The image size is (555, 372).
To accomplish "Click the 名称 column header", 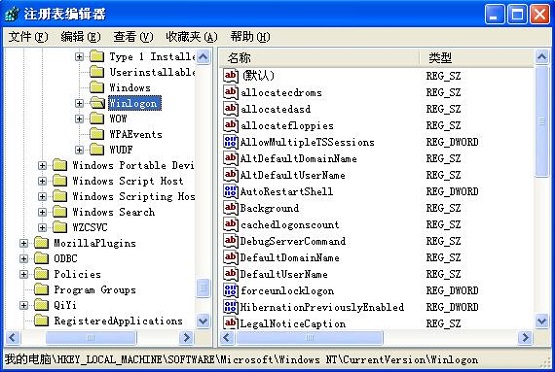I will (319, 58).
